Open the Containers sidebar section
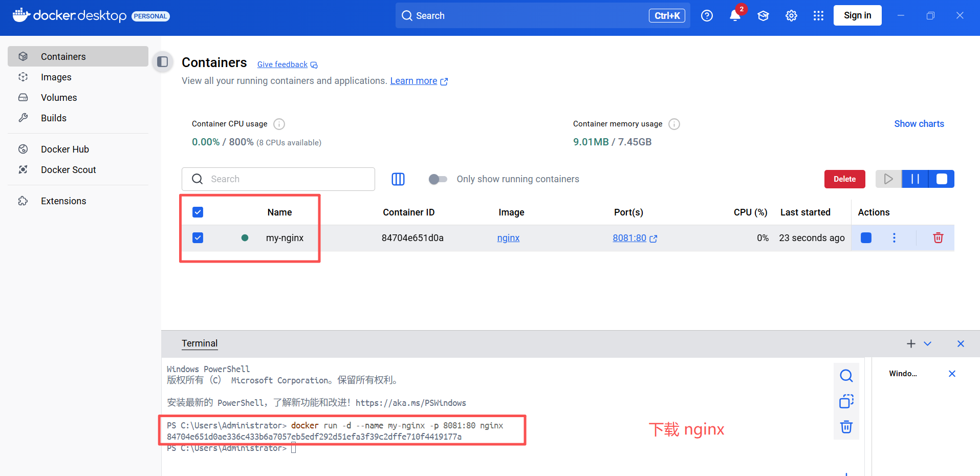The image size is (980, 476). (x=78, y=56)
